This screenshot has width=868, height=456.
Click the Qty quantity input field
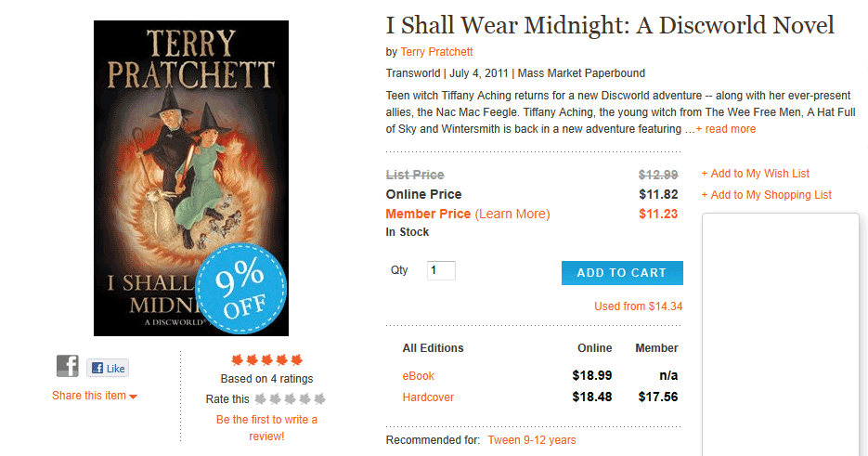tap(441, 271)
